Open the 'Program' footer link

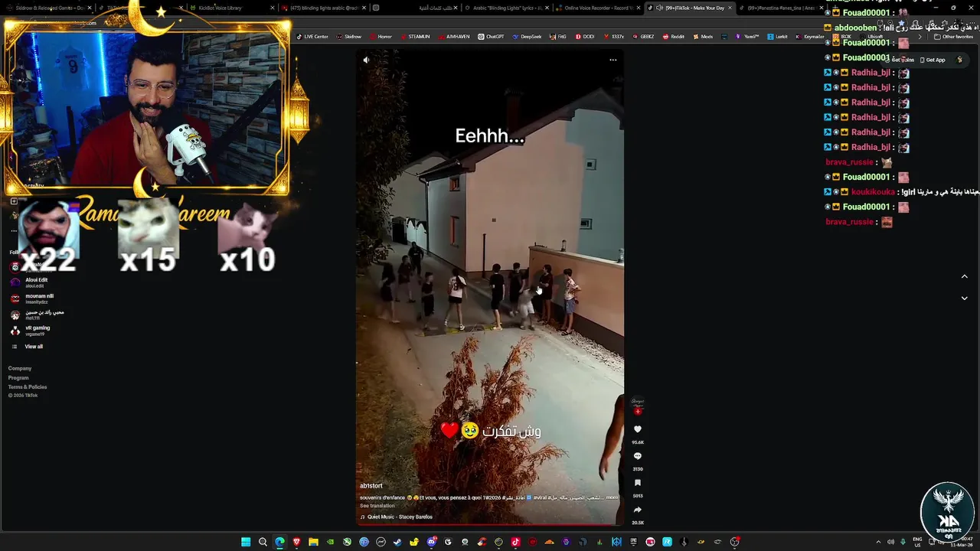tap(18, 378)
